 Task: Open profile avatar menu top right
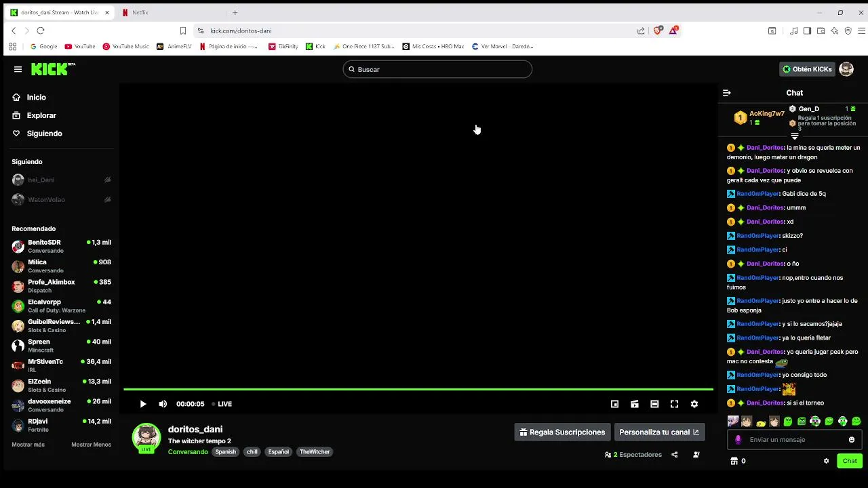coord(846,69)
